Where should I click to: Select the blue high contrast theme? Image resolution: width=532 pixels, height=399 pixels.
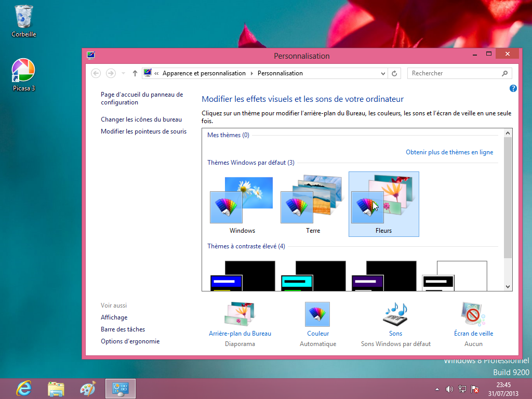pos(242,276)
